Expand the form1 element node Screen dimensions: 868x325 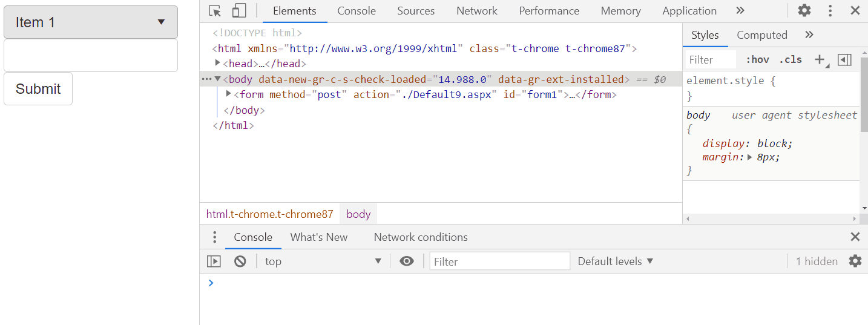[x=229, y=94]
